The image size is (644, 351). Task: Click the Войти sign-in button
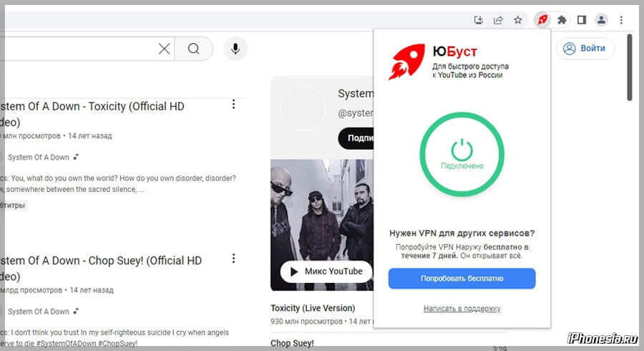tap(585, 49)
